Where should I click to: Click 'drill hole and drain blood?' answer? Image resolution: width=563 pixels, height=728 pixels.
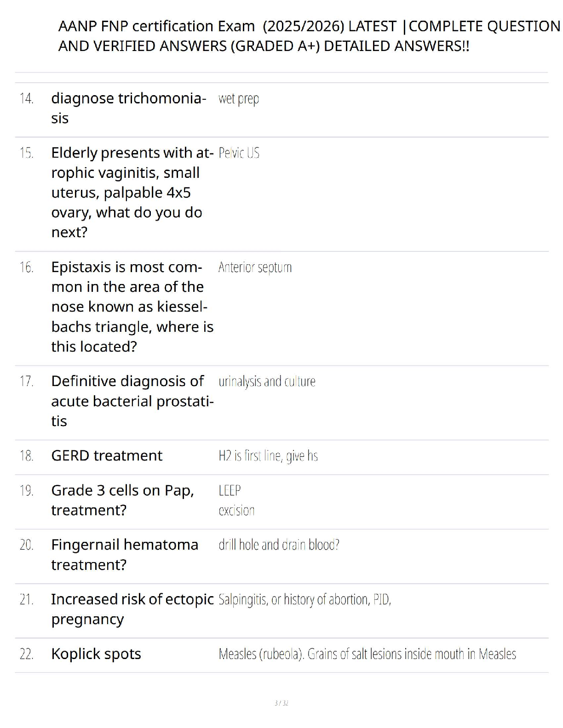click(x=279, y=545)
